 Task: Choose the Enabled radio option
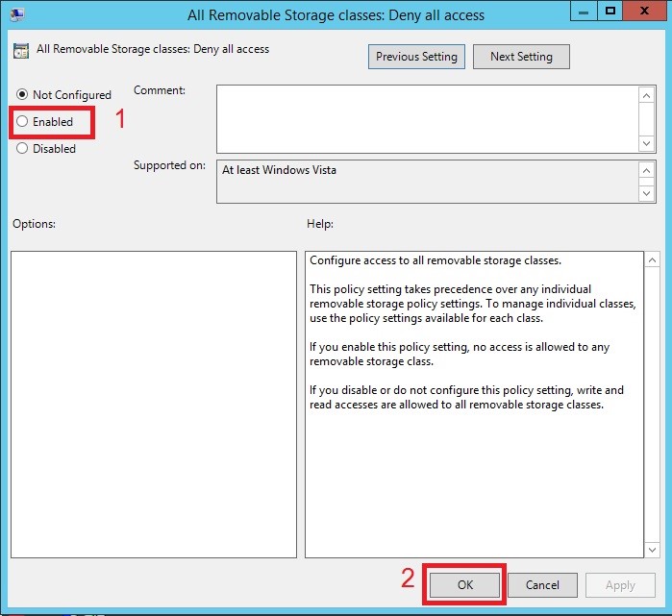(x=22, y=122)
